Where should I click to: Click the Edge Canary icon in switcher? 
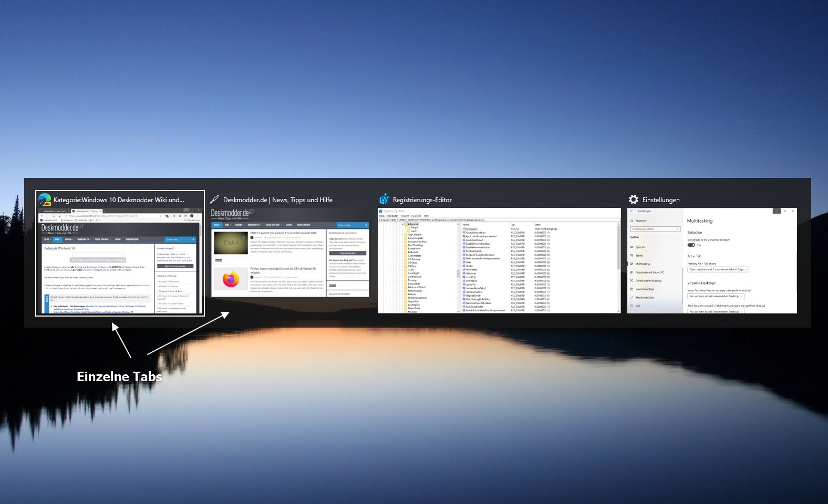point(44,199)
